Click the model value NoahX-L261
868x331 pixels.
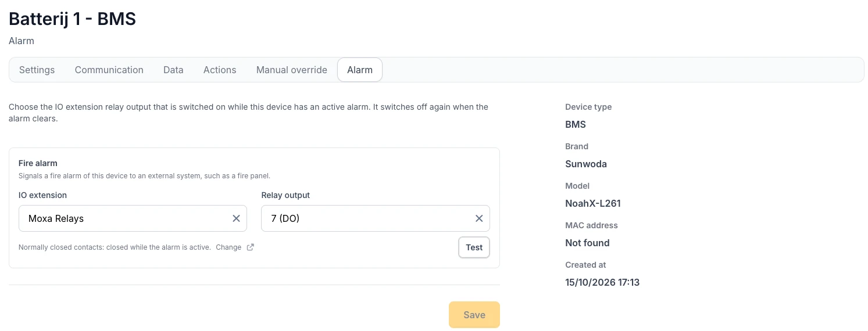pyautogui.click(x=593, y=203)
